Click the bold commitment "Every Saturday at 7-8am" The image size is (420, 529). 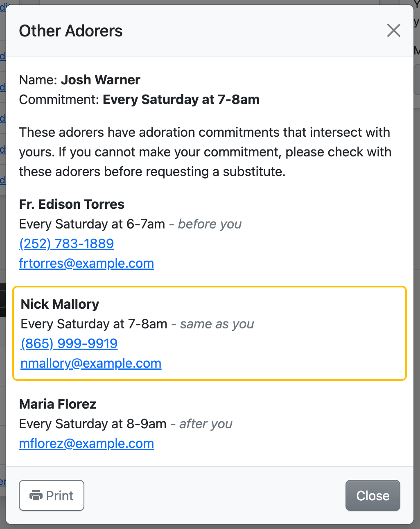pyautogui.click(x=181, y=99)
